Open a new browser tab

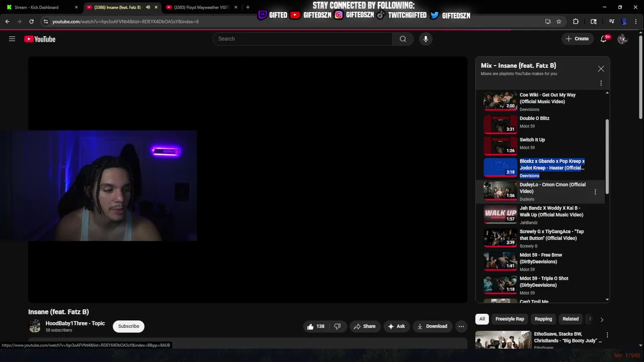(248, 7)
